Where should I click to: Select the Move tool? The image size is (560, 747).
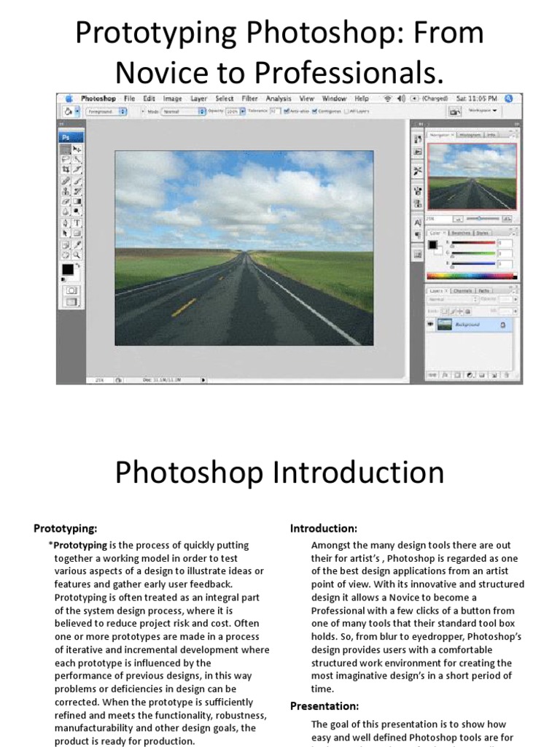77,148
